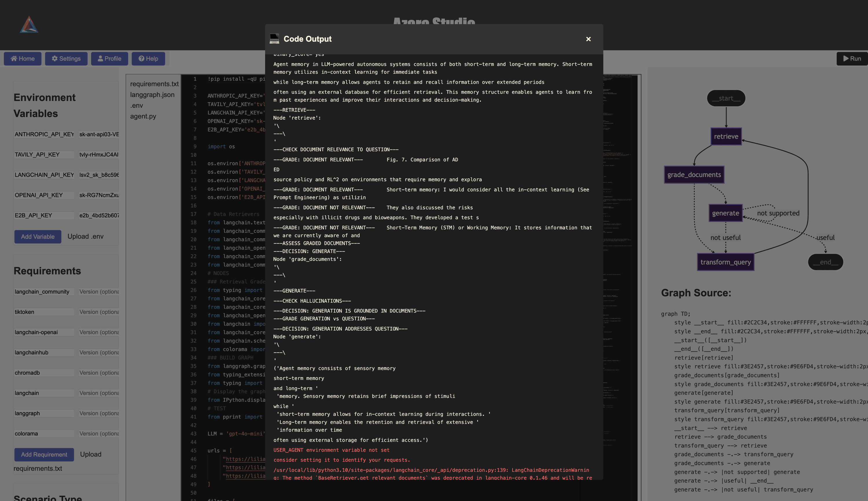
Task: Open agent.py in the editor
Action: click(143, 116)
